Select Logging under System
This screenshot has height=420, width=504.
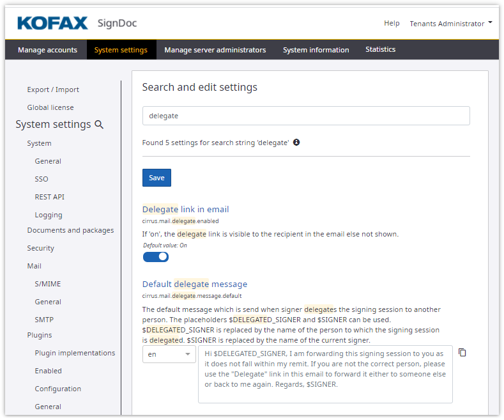[49, 215]
